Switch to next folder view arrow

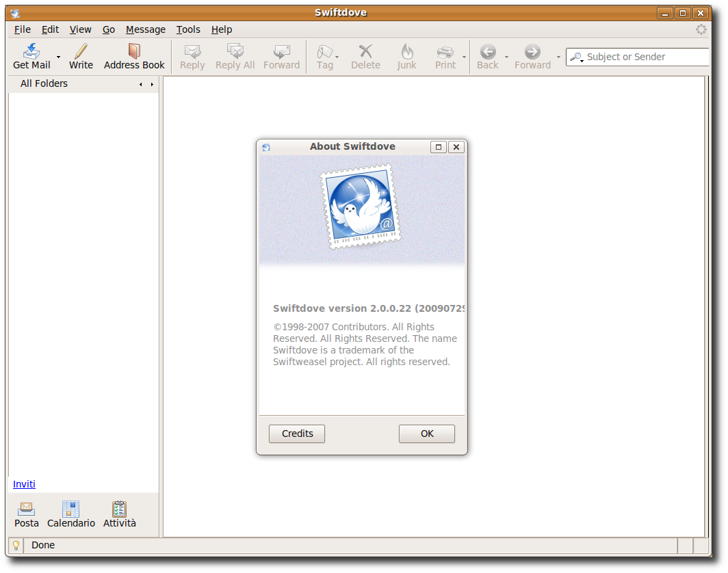pyautogui.click(x=152, y=84)
